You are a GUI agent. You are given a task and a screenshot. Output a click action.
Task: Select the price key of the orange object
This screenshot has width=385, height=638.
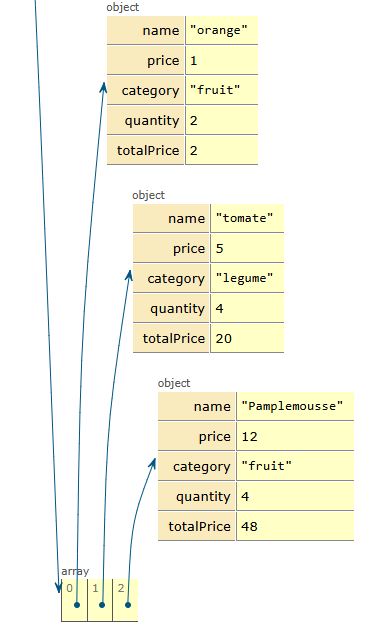point(146,60)
